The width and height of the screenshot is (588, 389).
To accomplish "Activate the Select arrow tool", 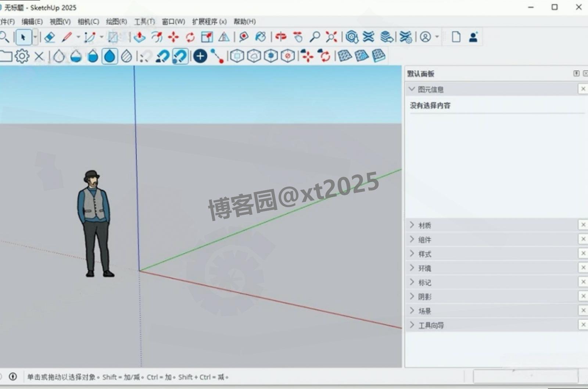I will click(24, 37).
